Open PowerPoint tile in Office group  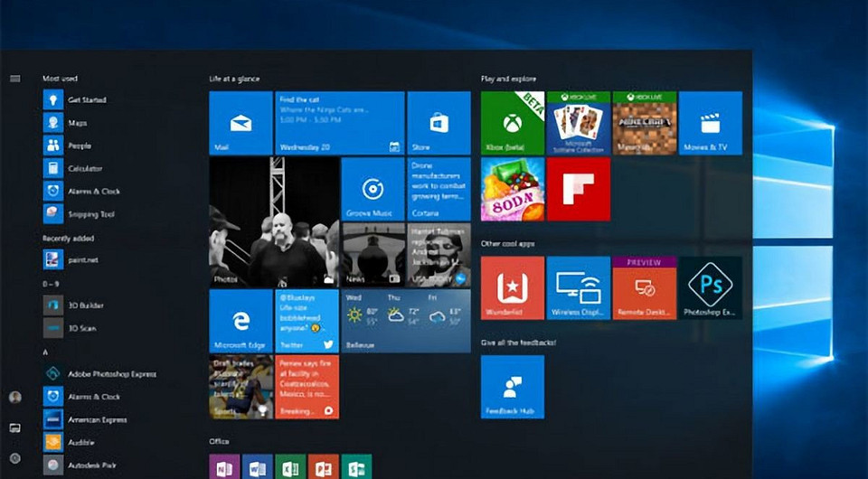[324, 466]
